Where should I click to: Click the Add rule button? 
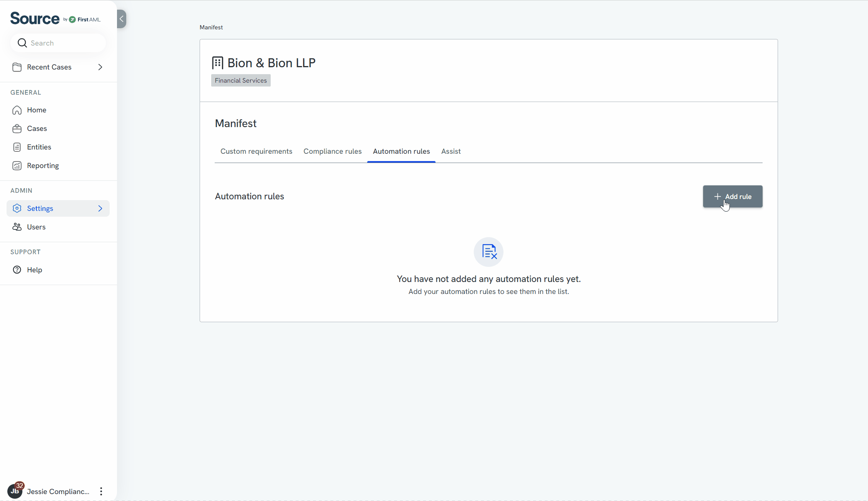732,197
